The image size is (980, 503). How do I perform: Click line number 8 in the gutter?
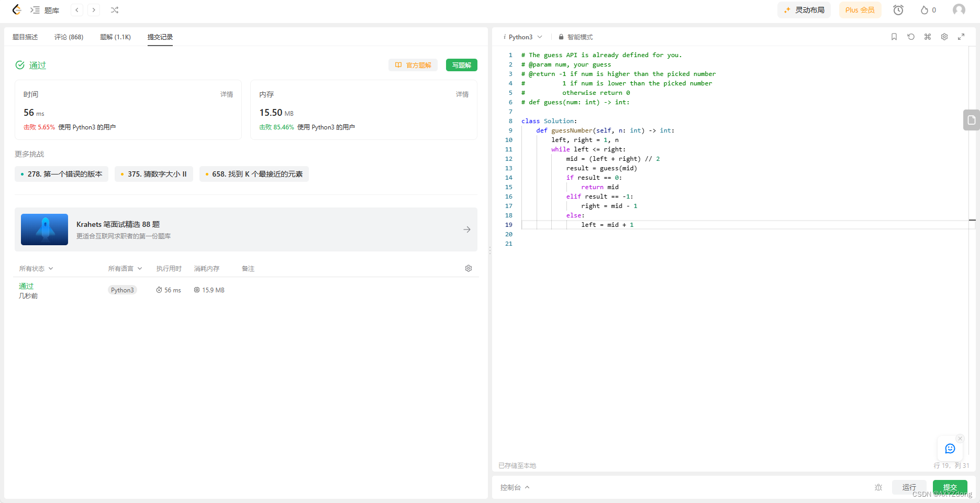tap(510, 121)
